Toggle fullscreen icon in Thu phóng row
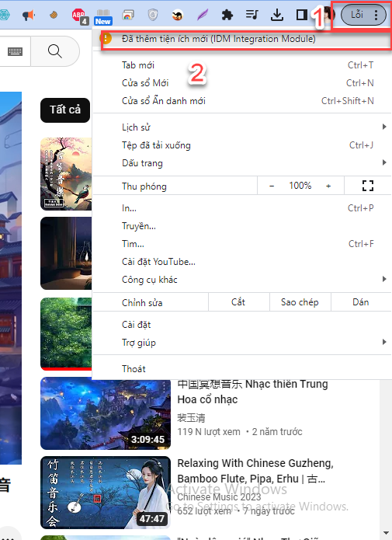The height and width of the screenshot is (540, 392). 368,186
